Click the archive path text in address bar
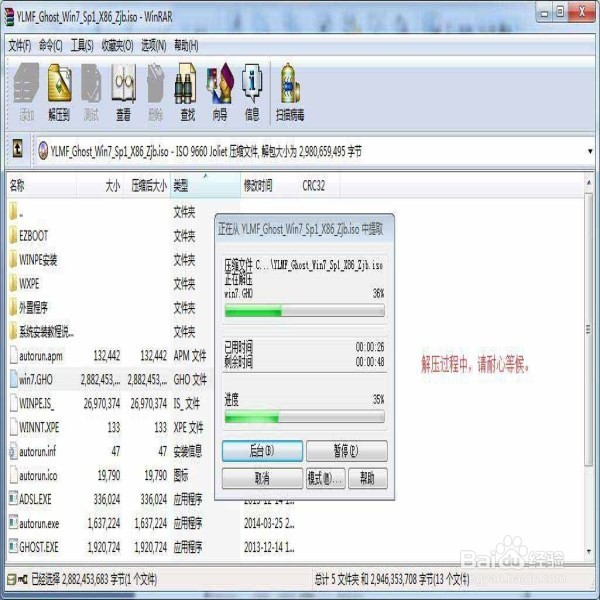Screen dimensions: 600x600 pos(206,152)
